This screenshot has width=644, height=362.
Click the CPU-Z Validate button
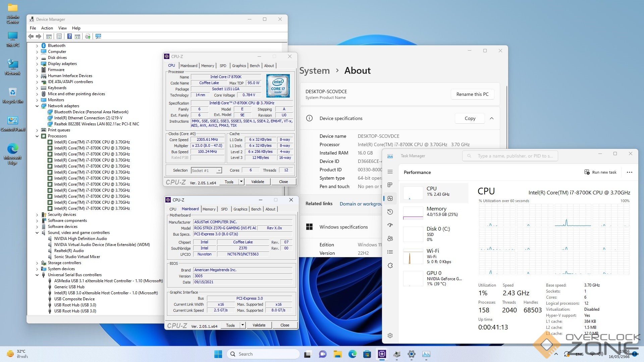pos(258,182)
